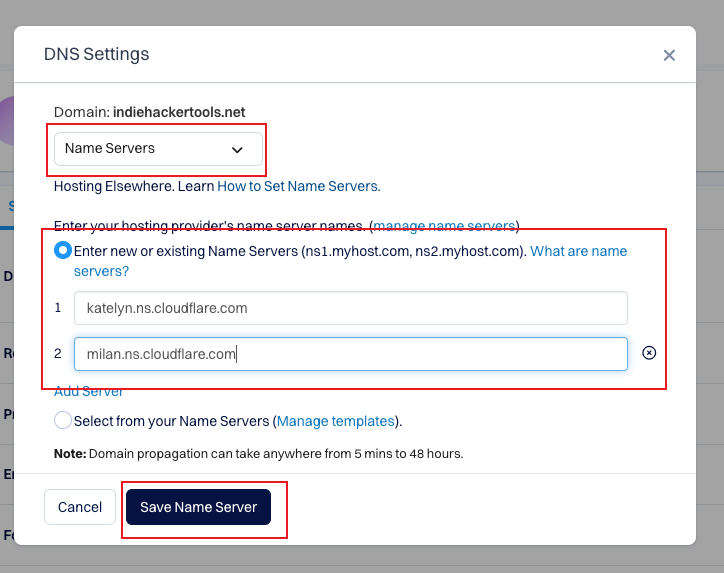Click the Cancel button
Image resolution: width=724 pixels, height=573 pixels.
[x=80, y=507]
